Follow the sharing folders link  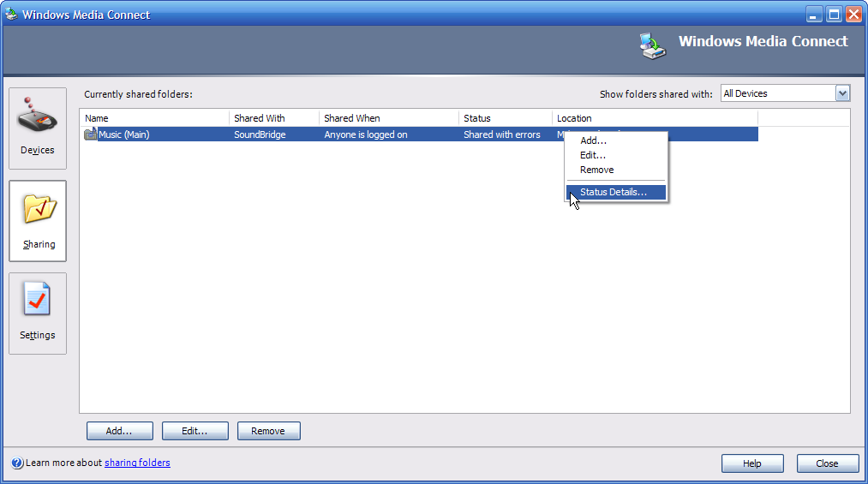[137, 463]
